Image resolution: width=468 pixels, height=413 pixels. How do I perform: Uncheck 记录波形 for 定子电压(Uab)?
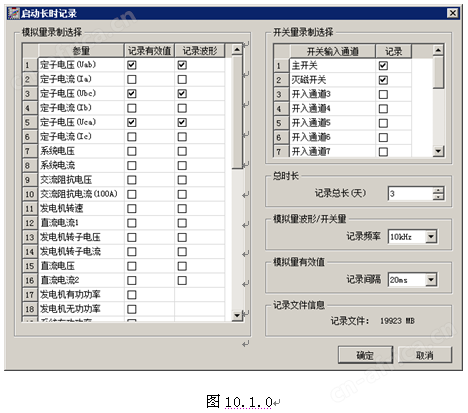coord(182,65)
